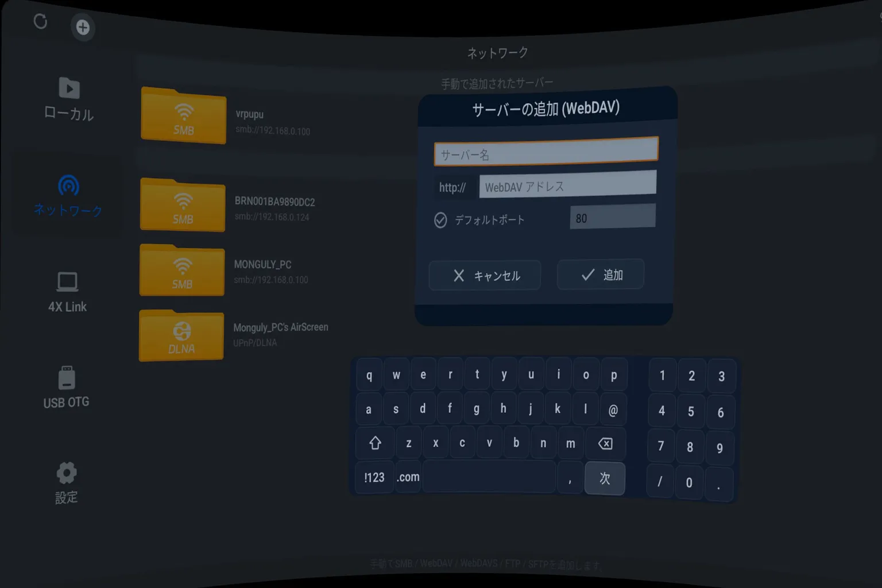Tap numpad key 3
This screenshot has width=882, height=588.
(722, 377)
